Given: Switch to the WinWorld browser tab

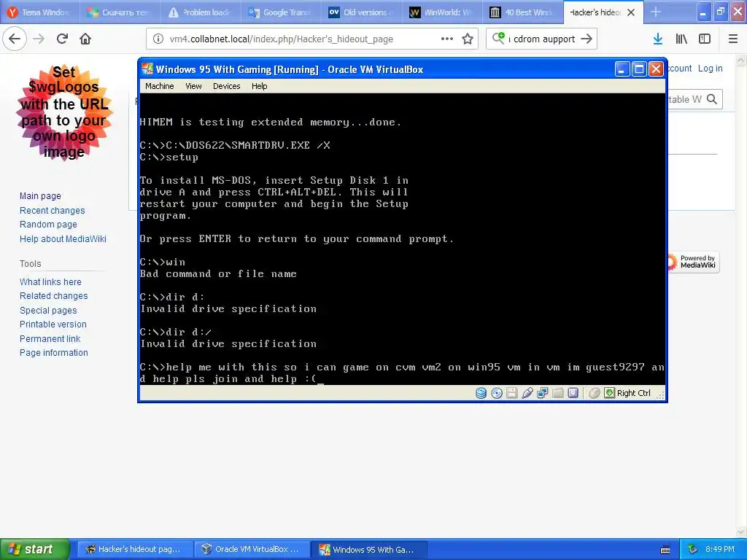Looking at the screenshot, I should pyautogui.click(x=442, y=12).
